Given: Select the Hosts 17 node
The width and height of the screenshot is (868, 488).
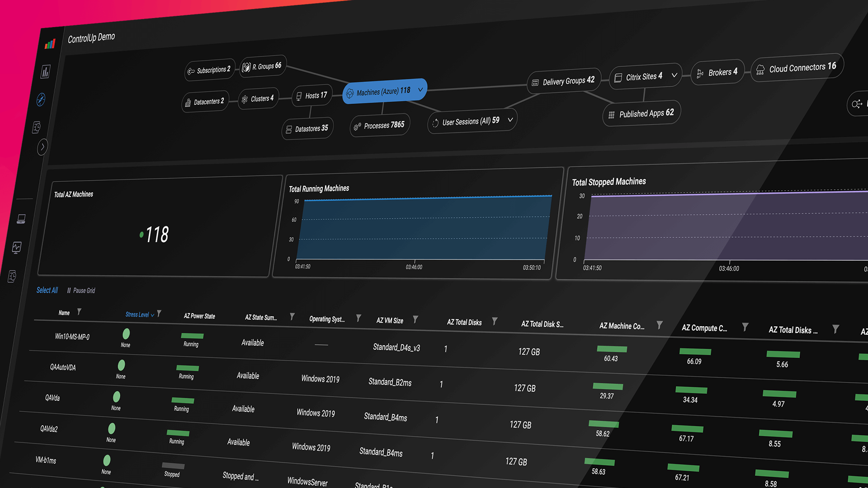Looking at the screenshot, I should point(312,96).
